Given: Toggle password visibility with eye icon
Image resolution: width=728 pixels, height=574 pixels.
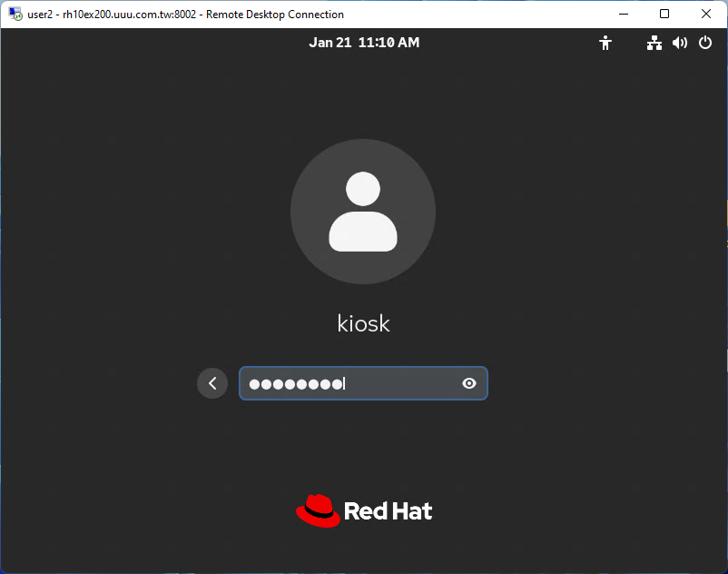Looking at the screenshot, I should (x=469, y=383).
